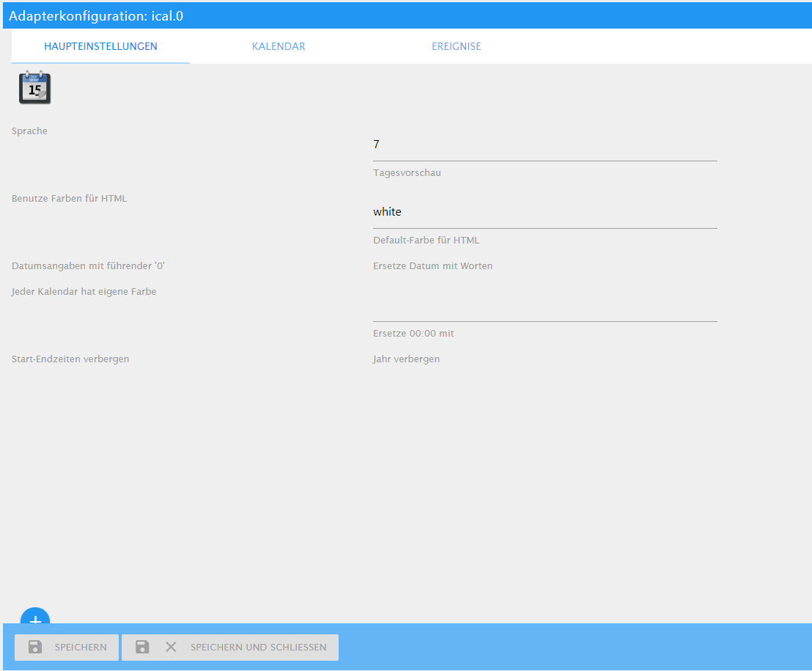The width and height of the screenshot is (812, 671).
Task: Focus the Tagesvorschau field containing 7
Action: click(545, 144)
